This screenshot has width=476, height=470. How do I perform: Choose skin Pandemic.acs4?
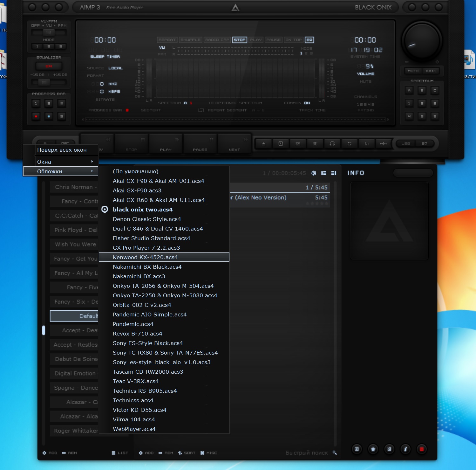pyautogui.click(x=164, y=324)
